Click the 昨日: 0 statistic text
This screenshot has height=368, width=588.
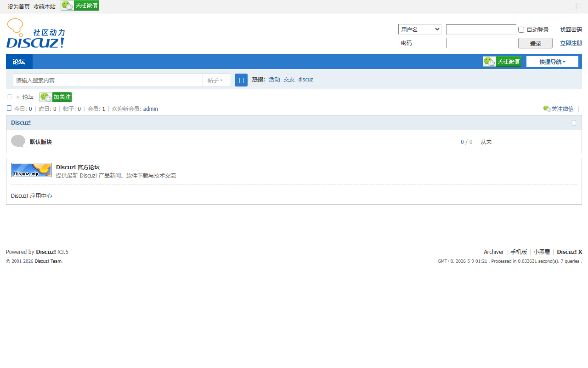point(47,109)
